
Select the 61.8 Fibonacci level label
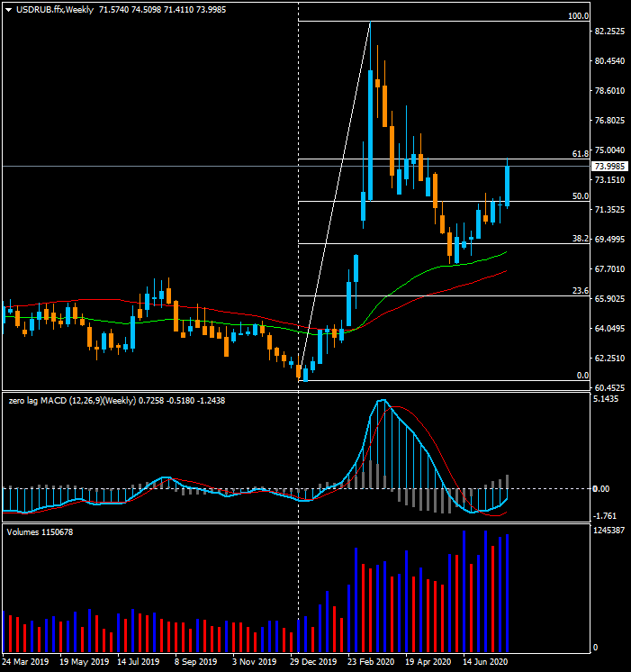(580, 154)
